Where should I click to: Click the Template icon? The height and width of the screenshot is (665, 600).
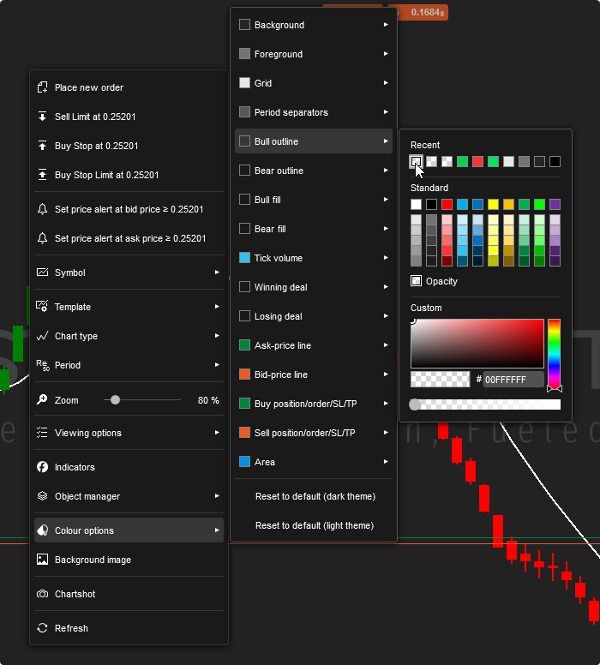[x=42, y=306]
